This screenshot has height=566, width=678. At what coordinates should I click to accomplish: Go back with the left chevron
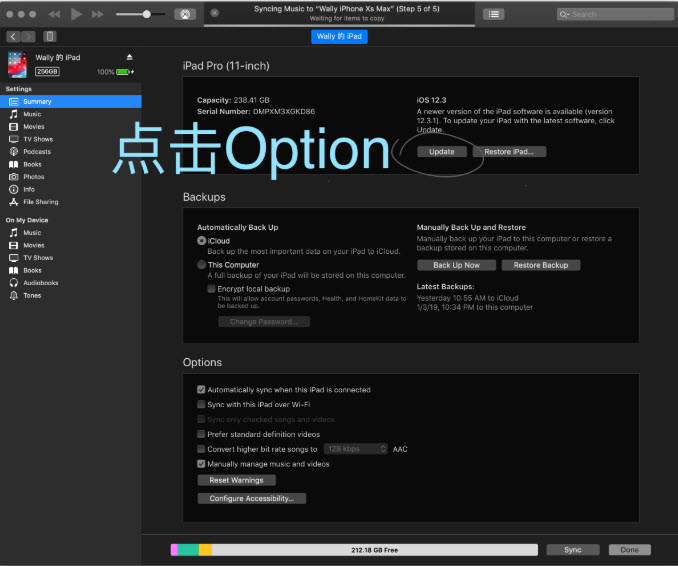[13, 36]
